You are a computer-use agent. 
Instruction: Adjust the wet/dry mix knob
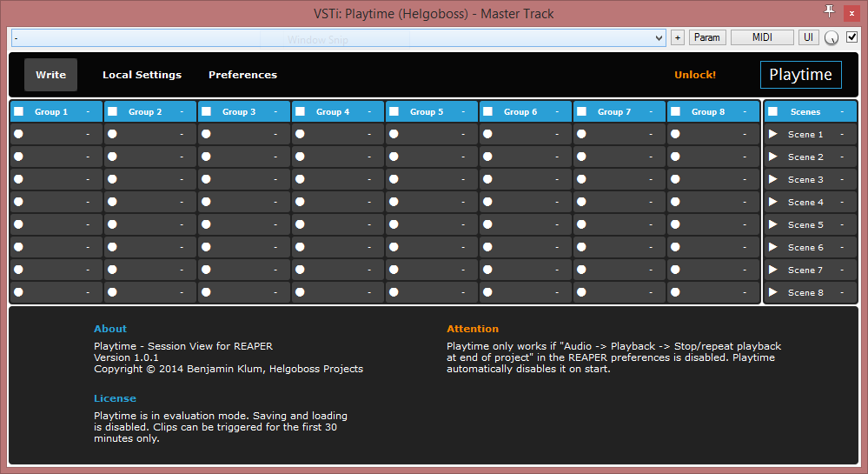pos(832,37)
